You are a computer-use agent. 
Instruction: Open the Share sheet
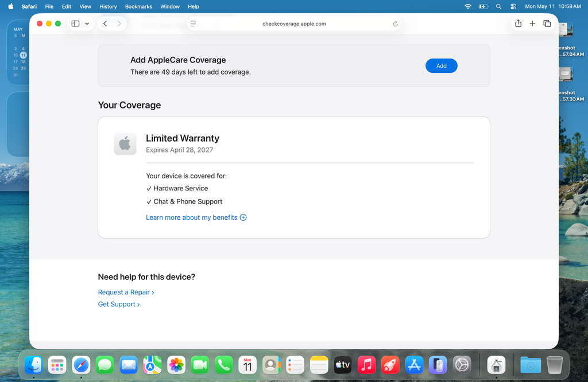pyautogui.click(x=519, y=24)
